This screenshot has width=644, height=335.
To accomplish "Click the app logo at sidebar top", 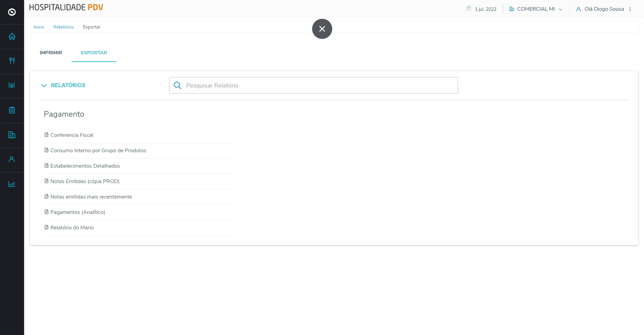I will tap(12, 12).
